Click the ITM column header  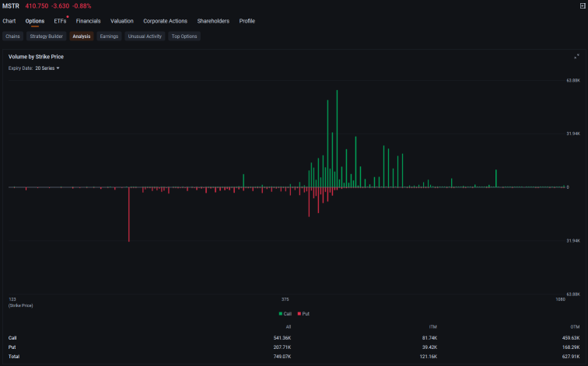pos(433,327)
